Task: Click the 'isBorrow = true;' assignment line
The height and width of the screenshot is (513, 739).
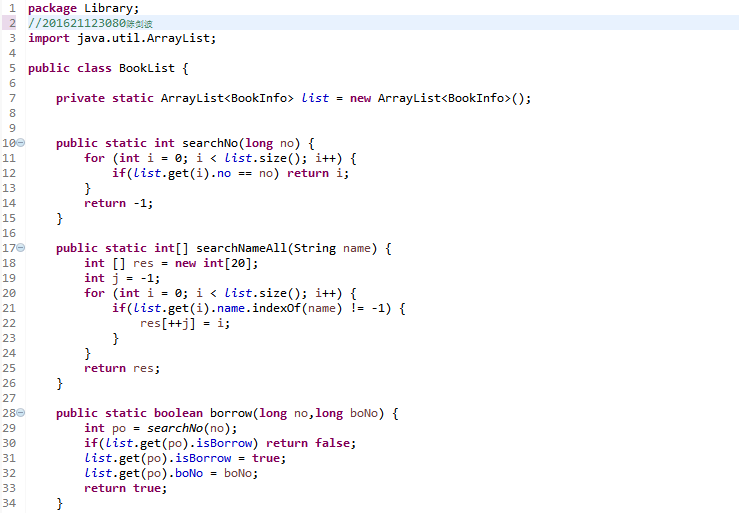Action: (x=185, y=458)
